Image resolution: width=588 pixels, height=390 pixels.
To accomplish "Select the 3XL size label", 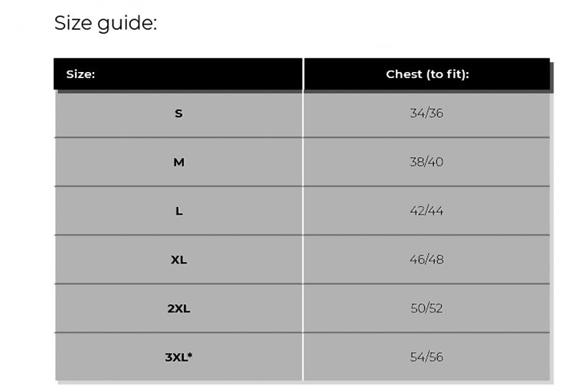I will pyautogui.click(x=175, y=357).
